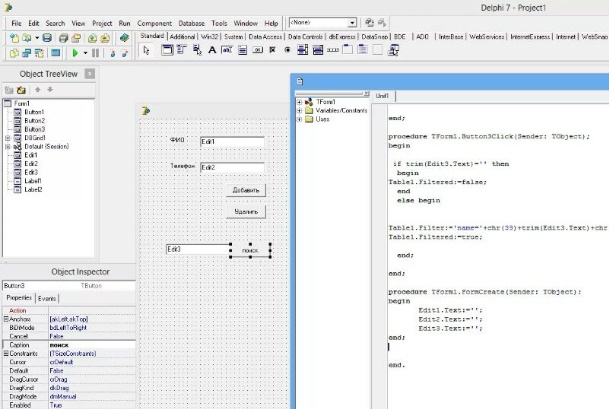Expand the Default (Session) tree node

(x=7, y=146)
